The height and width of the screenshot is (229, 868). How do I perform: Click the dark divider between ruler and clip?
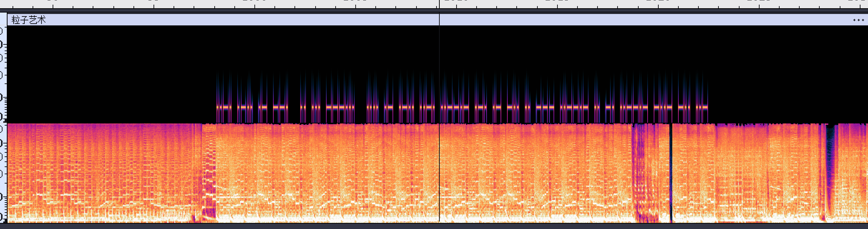pyautogui.click(x=429, y=11)
